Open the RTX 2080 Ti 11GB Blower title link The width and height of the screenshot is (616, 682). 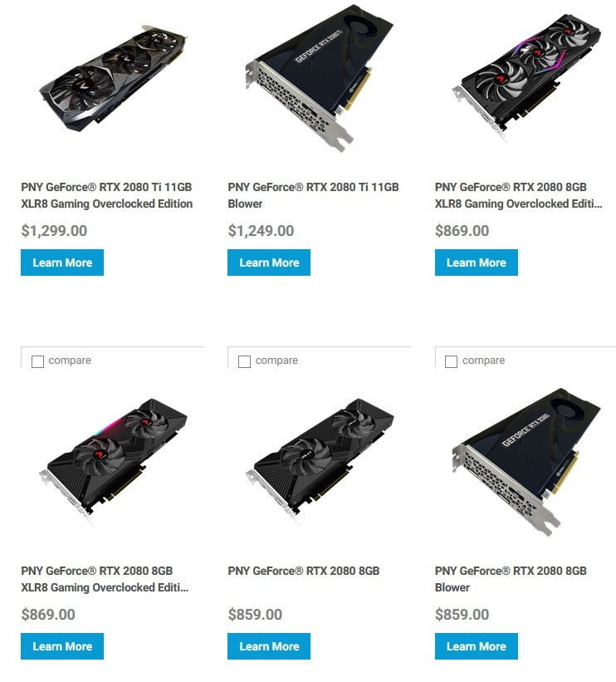coord(313,195)
